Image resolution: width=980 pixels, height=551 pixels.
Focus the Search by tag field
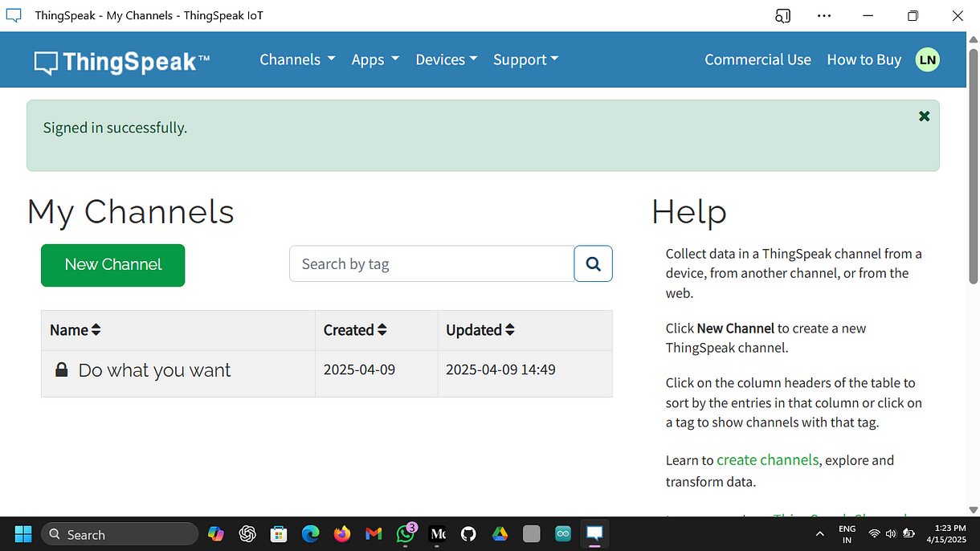431,263
